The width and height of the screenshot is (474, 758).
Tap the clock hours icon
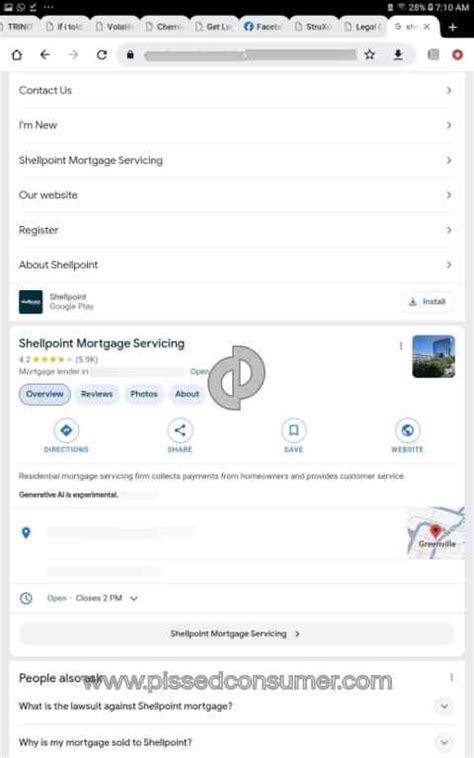click(26, 598)
